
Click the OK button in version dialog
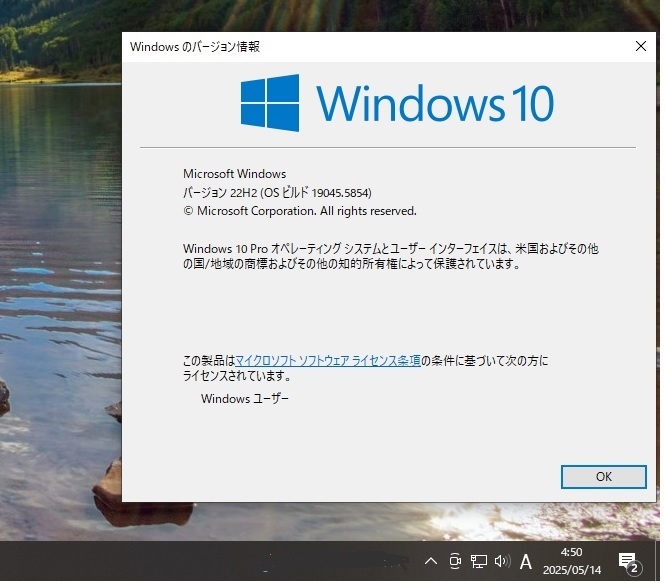604,477
